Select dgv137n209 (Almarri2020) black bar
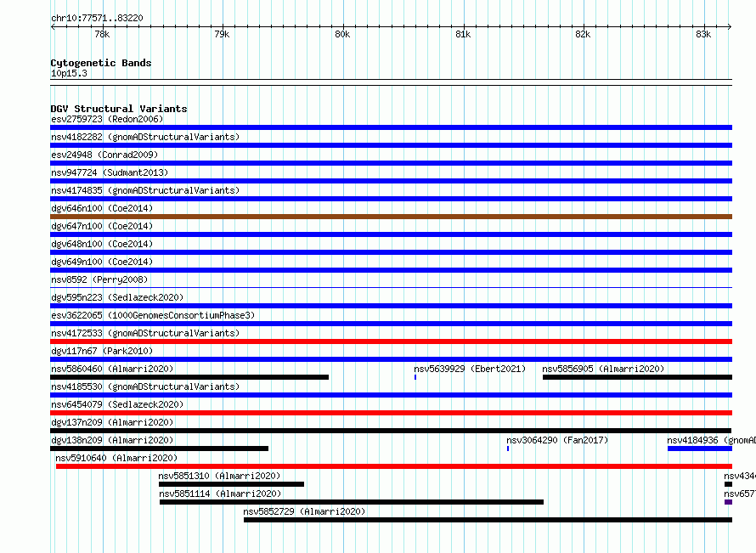This screenshot has width=756, height=553. [x=391, y=431]
